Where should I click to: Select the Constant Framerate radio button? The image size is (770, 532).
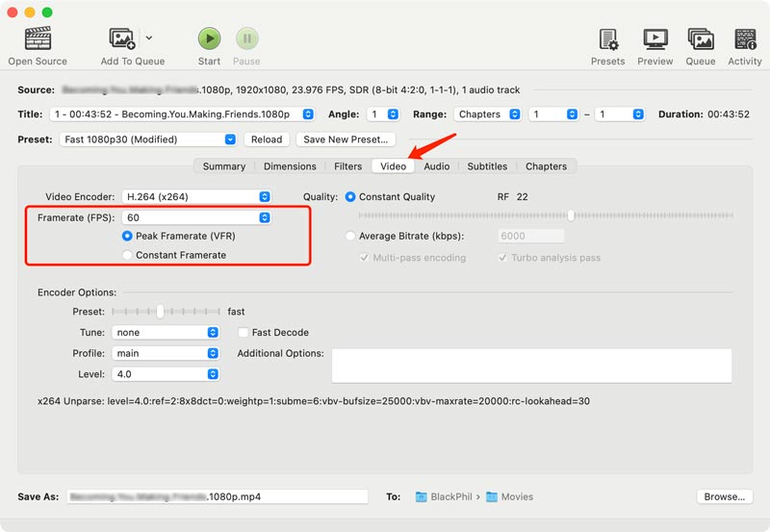(x=128, y=255)
